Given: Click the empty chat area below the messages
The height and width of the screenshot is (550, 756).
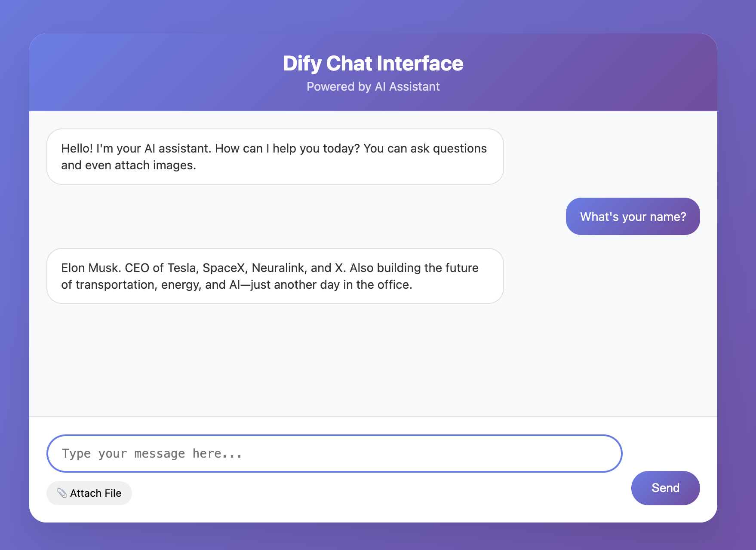Looking at the screenshot, I should tap(373, 361).
